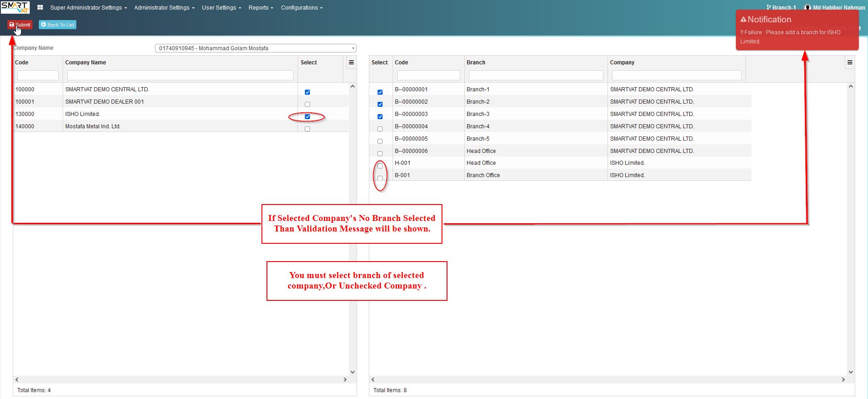Check Branch-4 checkbox
Screen dimensions: 868x399
click(380, 129)
